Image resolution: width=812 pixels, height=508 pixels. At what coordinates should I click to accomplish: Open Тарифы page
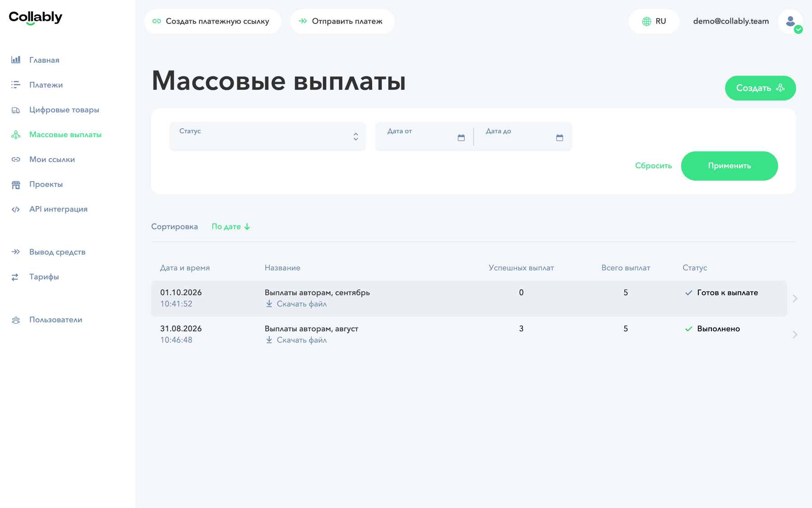[x=44, y=277]
